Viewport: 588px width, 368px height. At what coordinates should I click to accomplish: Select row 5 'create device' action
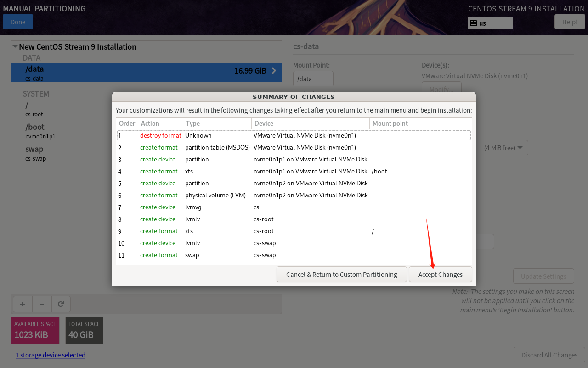158,183
